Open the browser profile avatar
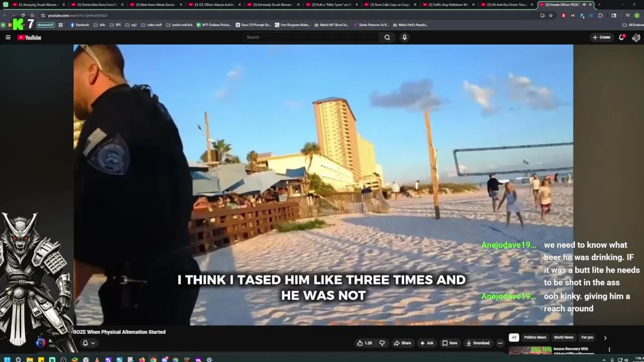 (637, 15)
